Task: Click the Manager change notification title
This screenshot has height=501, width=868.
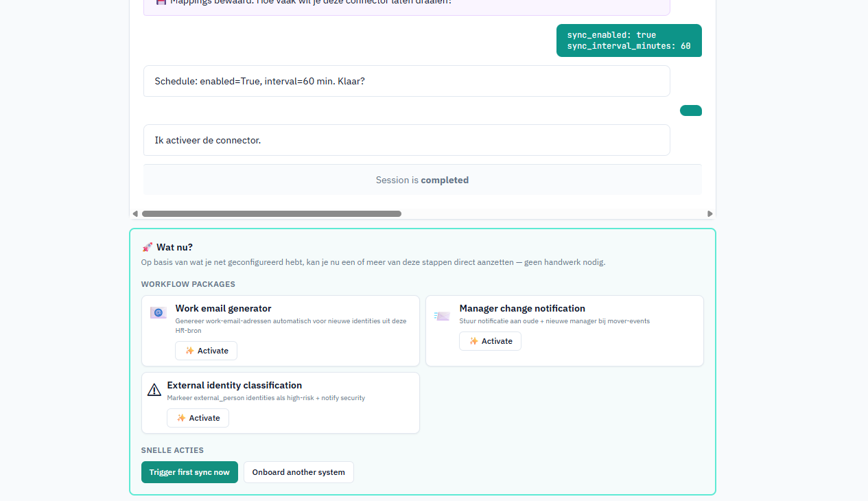Action: point(522,308)
